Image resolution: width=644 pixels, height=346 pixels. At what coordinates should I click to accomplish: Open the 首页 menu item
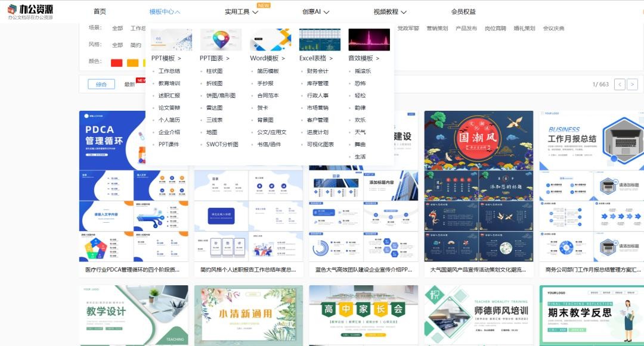click(100, 12)
